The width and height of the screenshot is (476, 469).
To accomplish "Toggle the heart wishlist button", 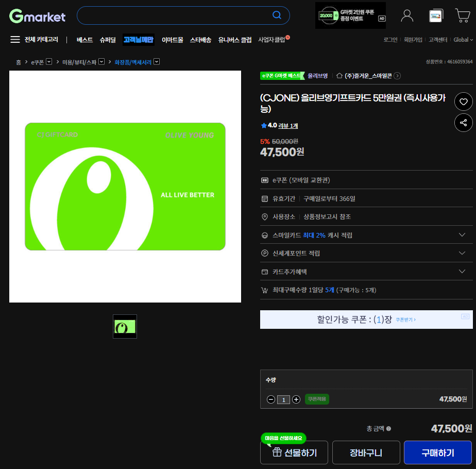I will coord(463,102).
